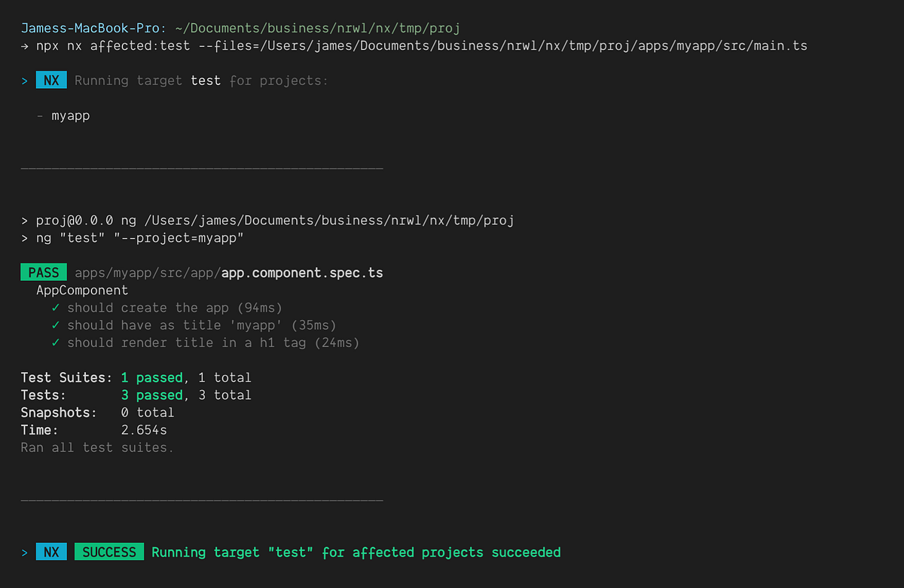Image resolution: width=904 pixels, height=588 pixels.
Task: Select the checkmark beside 'should have as title'
Action: [54, 324]
